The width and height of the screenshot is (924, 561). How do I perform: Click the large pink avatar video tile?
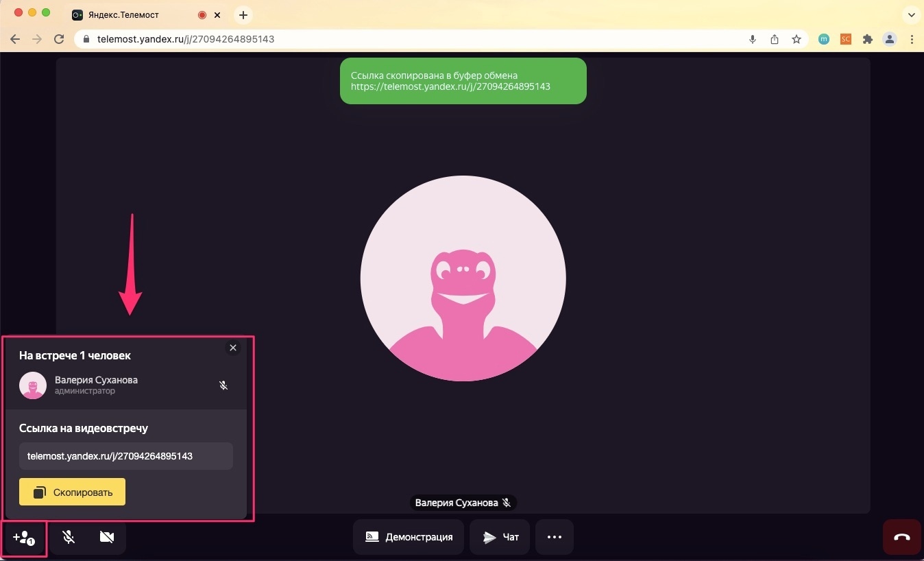click(463, 278)
